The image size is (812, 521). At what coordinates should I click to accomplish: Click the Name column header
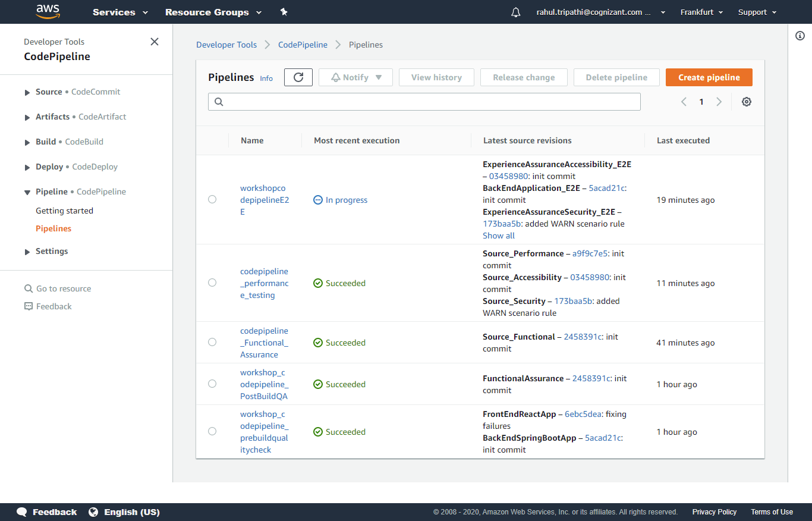(x=252, y=140)
